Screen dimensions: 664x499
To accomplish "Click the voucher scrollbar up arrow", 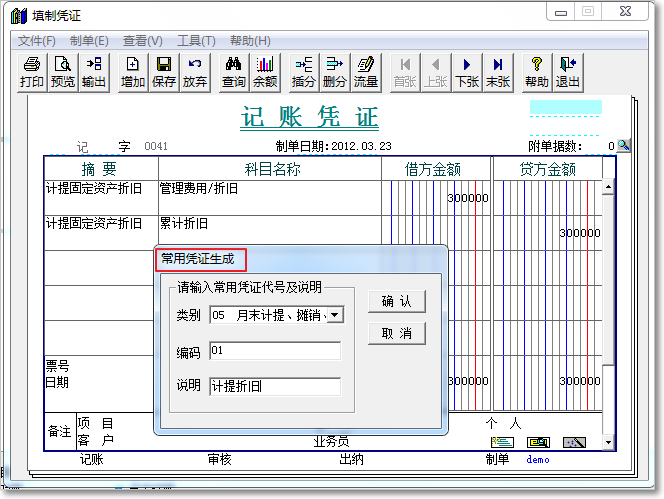I will [x=609, y=187].
